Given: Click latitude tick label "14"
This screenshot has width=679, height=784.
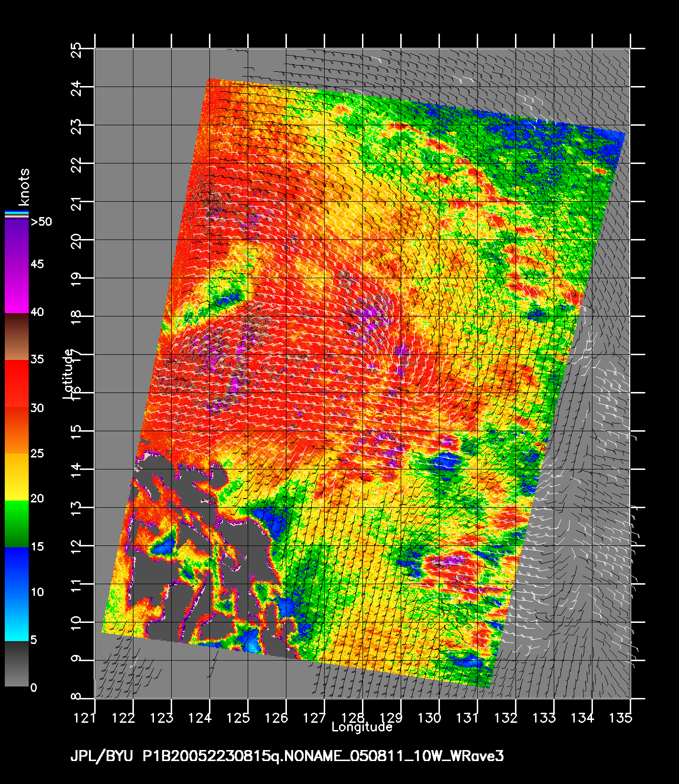Looking at the screenshot, I should (76, 470).
